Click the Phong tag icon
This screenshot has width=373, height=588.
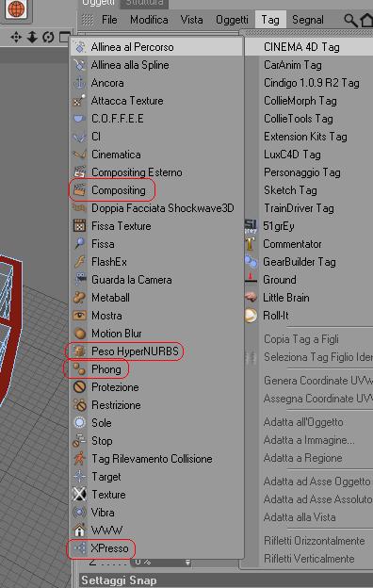79,369
